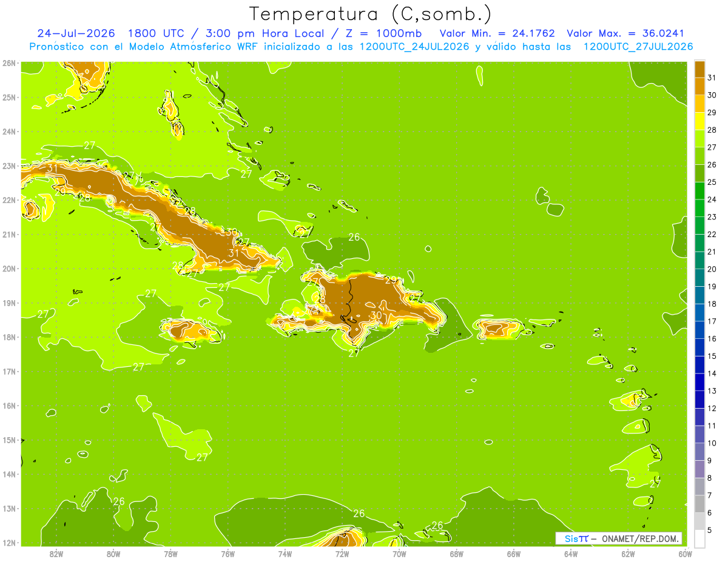Click the "78W" longitude axis label
Image resolution: width=728 pixels, height=562 pixels.
(x=170, y=554)
